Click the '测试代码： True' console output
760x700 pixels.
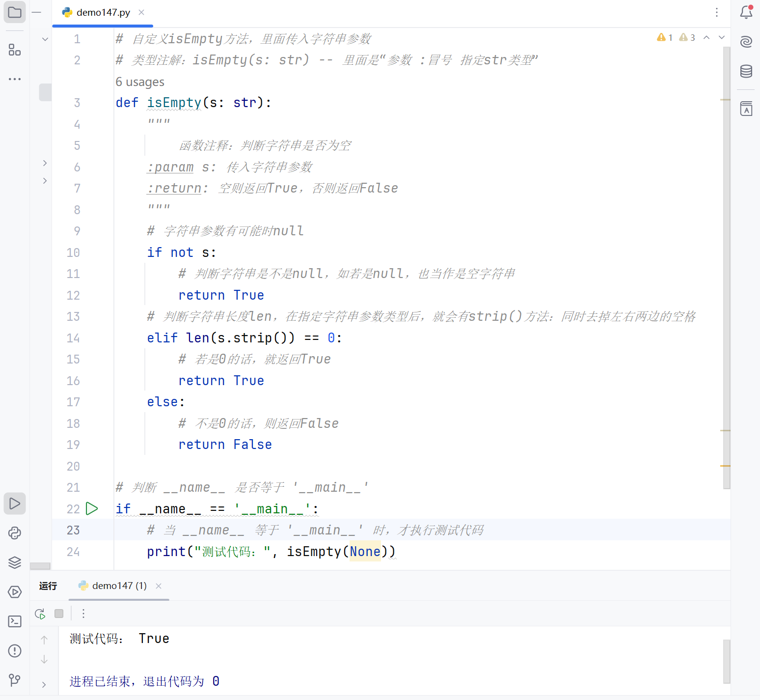[119, 639]
